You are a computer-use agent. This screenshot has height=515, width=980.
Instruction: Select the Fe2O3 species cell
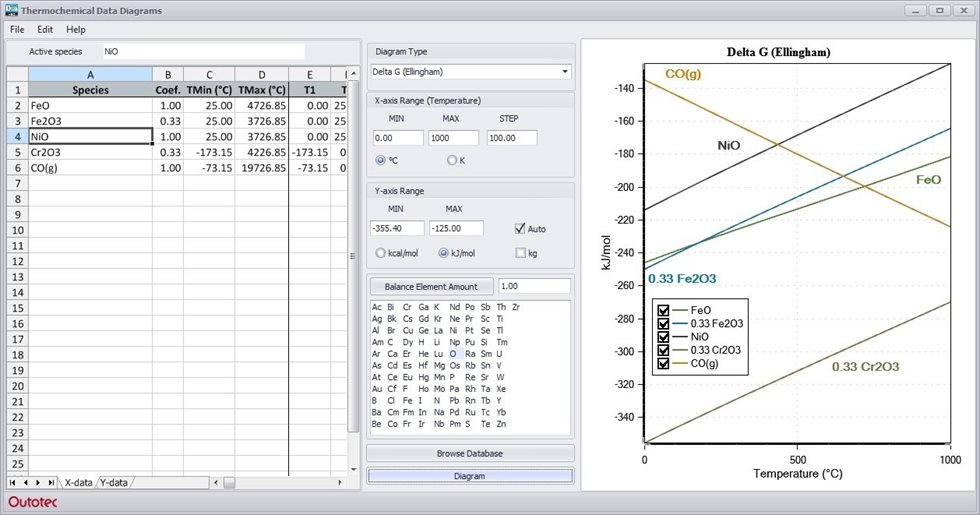point(90,121)
